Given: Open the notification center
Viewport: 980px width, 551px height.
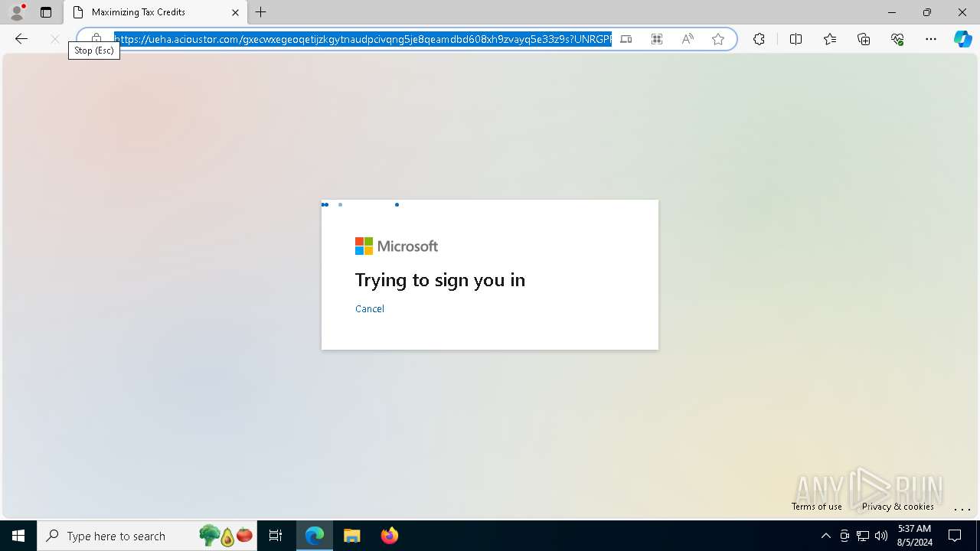Looking at the screenshot, I should click(x=955, y=536).
